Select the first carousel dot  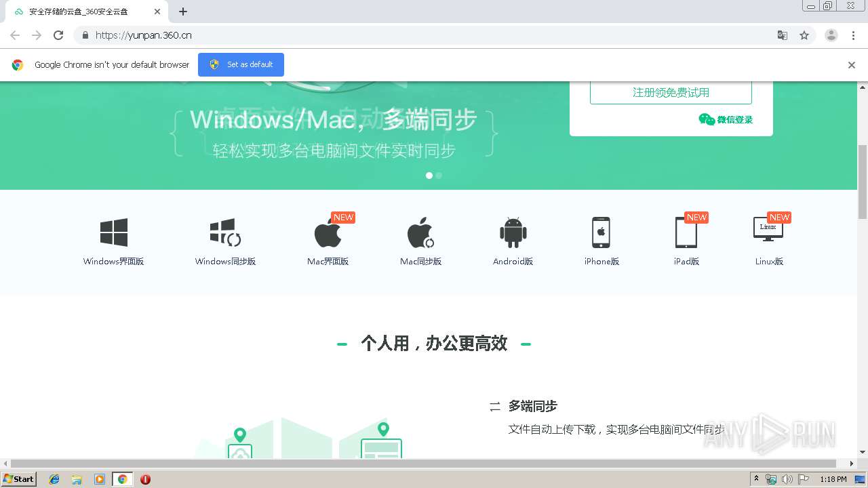coord(429,176)
